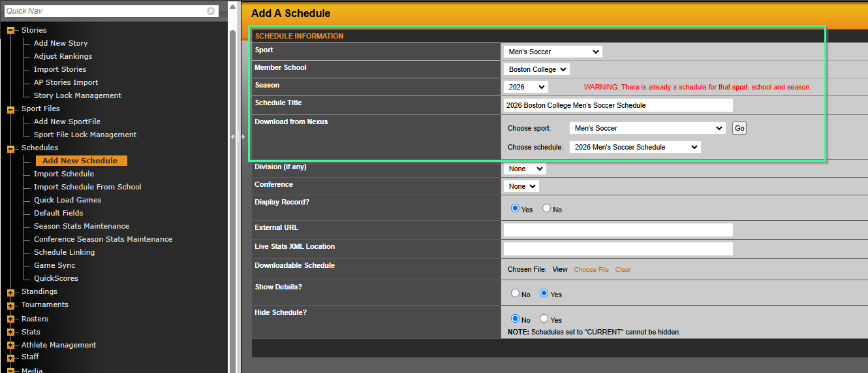Open Import Schedule
Screen dimensions: 868x373
click(x=64, y=174)
